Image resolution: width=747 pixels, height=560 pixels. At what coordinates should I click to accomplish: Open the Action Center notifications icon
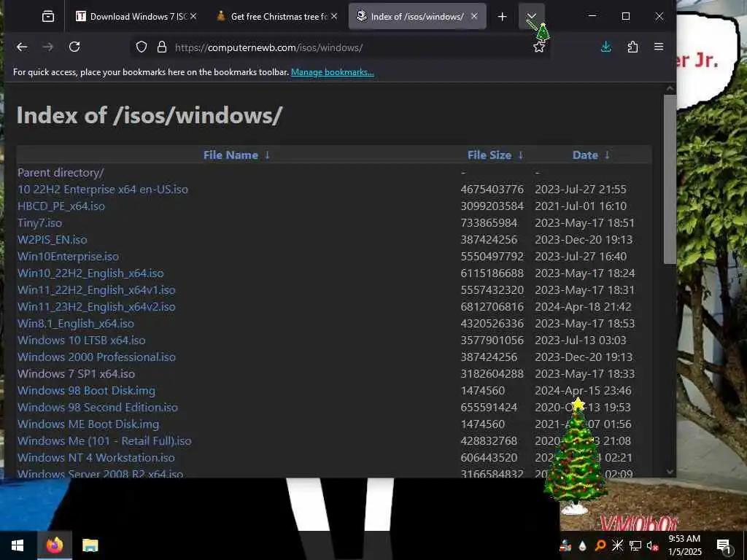tap(724, 546)
